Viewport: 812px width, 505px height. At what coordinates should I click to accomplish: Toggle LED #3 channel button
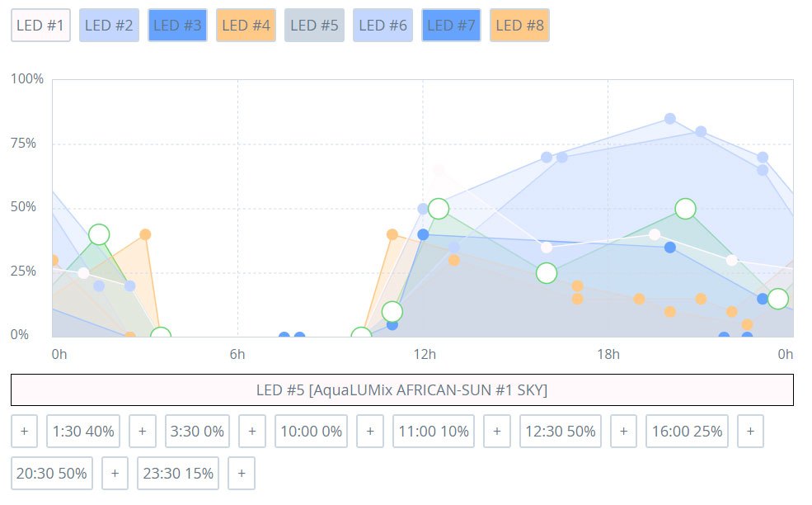point(177,25)
